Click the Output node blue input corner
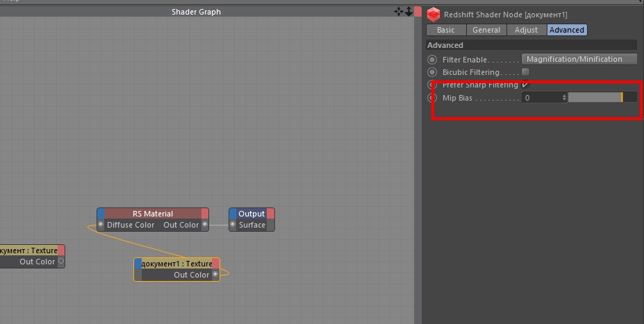 pos(233,214)
